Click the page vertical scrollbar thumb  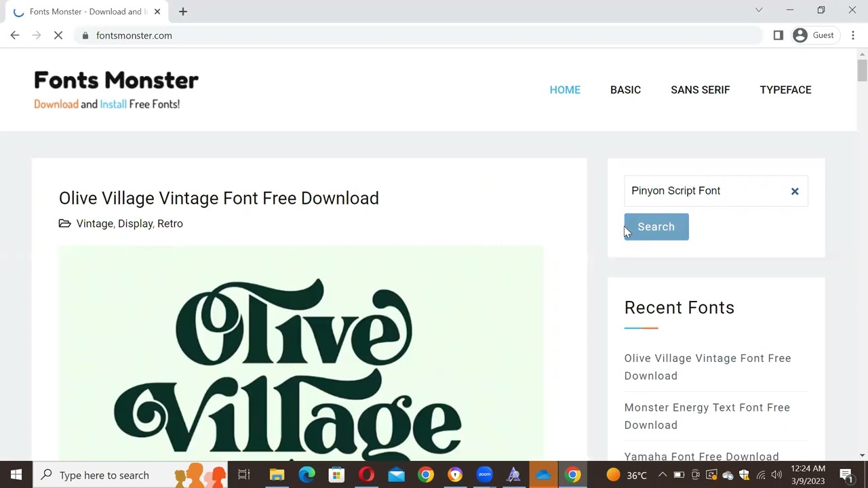(x=862, y=70)
